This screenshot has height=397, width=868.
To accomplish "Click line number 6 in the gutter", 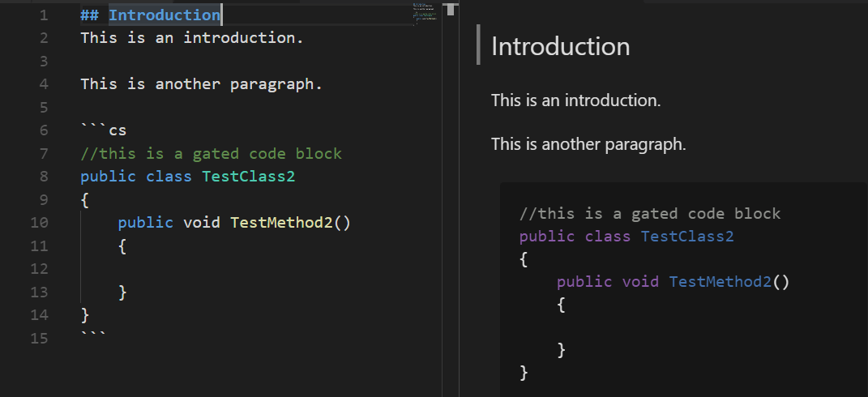I will pyautogui.click(x=42, y=130).
